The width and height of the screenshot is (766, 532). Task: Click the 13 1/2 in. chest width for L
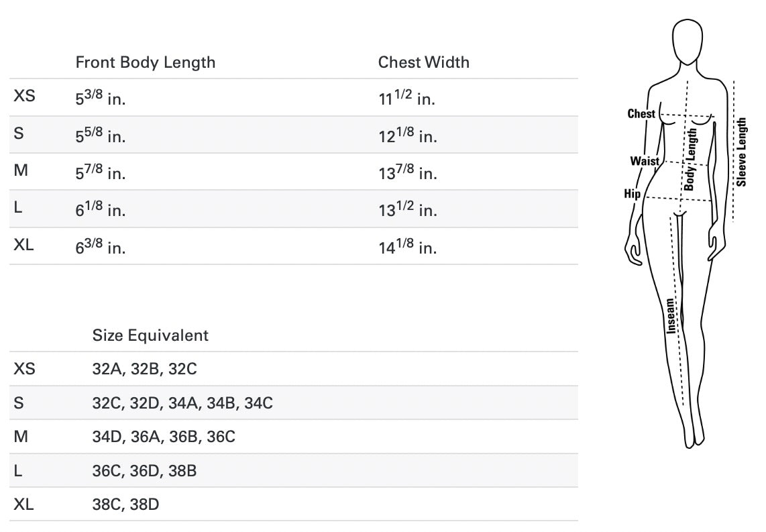tap(407, 209)
